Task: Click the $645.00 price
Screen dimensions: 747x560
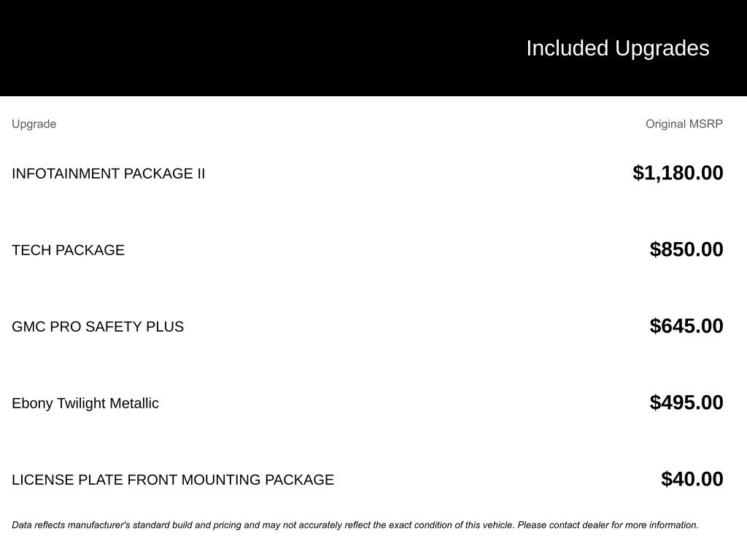Action: (x=686, y=326)
